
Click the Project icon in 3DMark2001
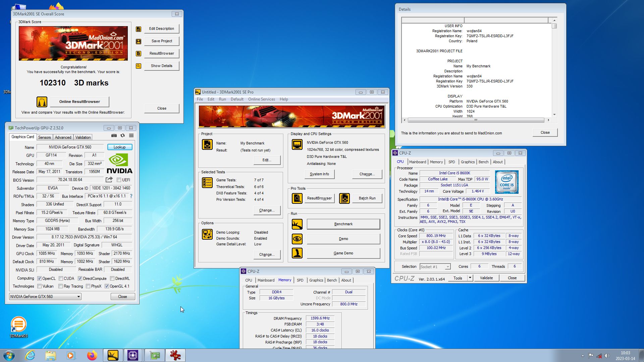(x=207, y=144)
